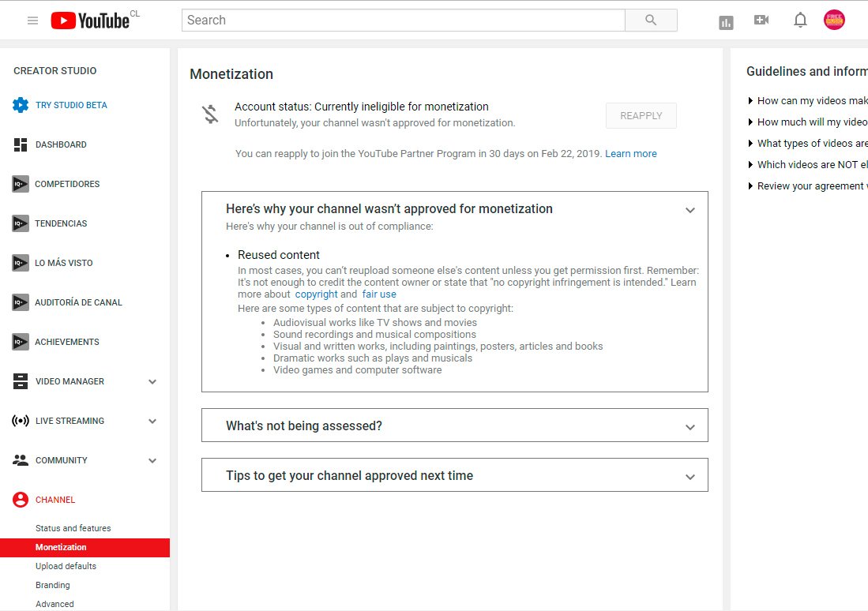The width and height of the screenshot is (868, 611).
Task: Expand "What's not being assessed?" section
Action: click(690, 427)
